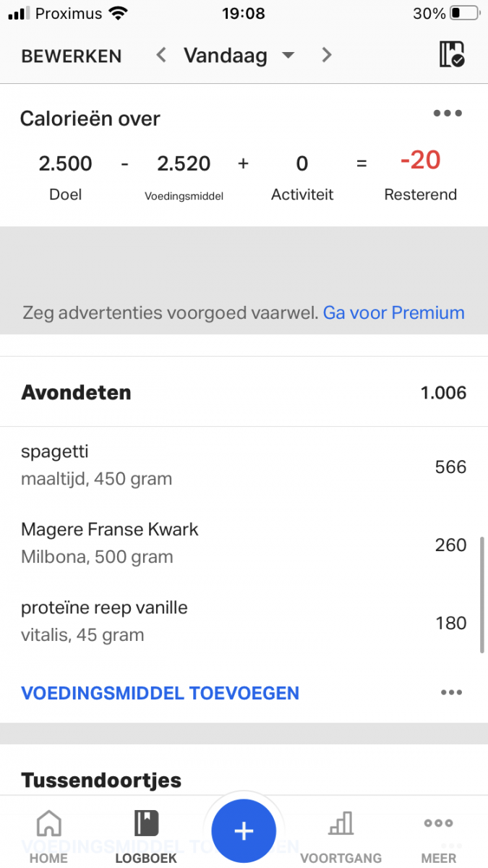
Task: Tap the BEWERKEN button
Action: (x=72, y=56)
